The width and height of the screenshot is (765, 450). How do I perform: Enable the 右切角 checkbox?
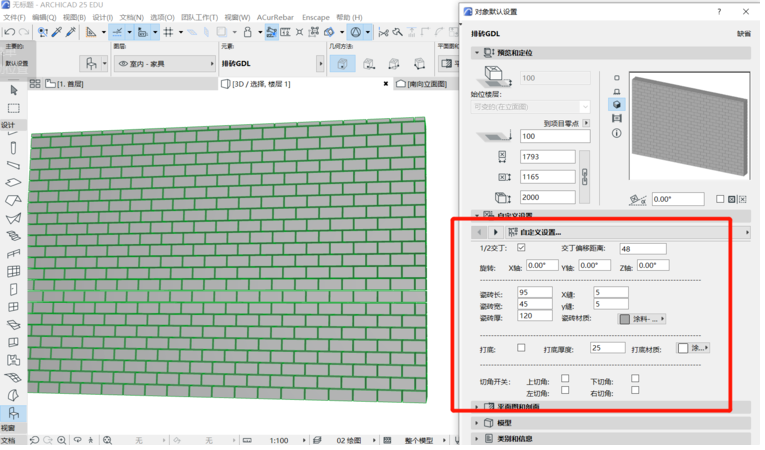635,390
